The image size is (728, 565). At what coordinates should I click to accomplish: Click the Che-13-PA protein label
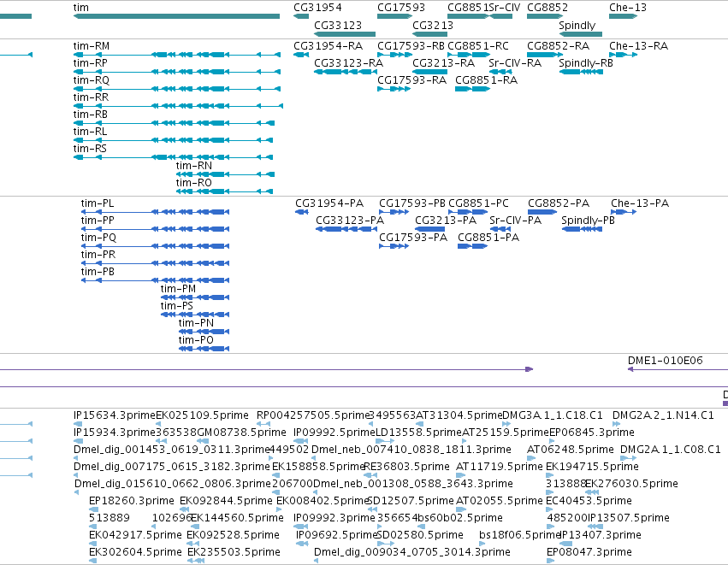click(x=640, y=203)
